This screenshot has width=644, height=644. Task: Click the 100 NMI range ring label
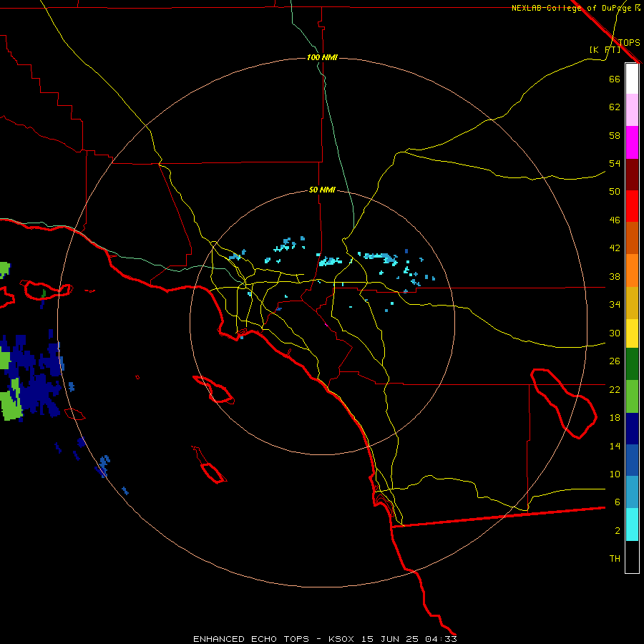322,57
